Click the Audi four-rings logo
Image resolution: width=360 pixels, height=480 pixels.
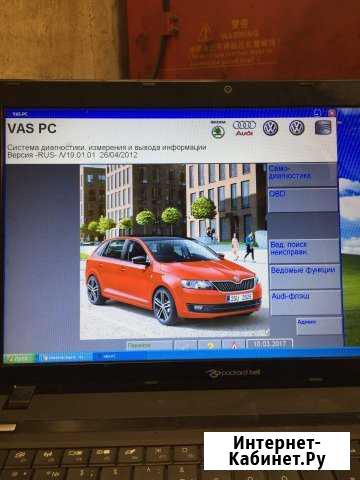coord(244,128)
